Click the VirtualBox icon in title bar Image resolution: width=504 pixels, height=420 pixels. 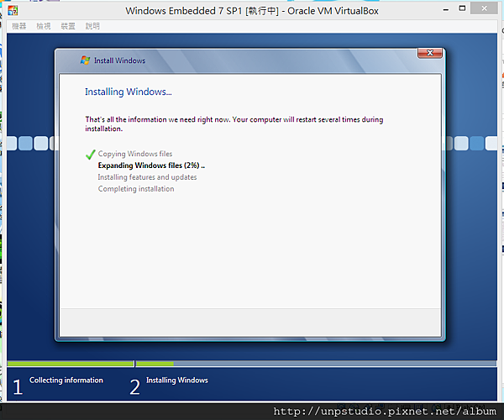click(13, 11)
